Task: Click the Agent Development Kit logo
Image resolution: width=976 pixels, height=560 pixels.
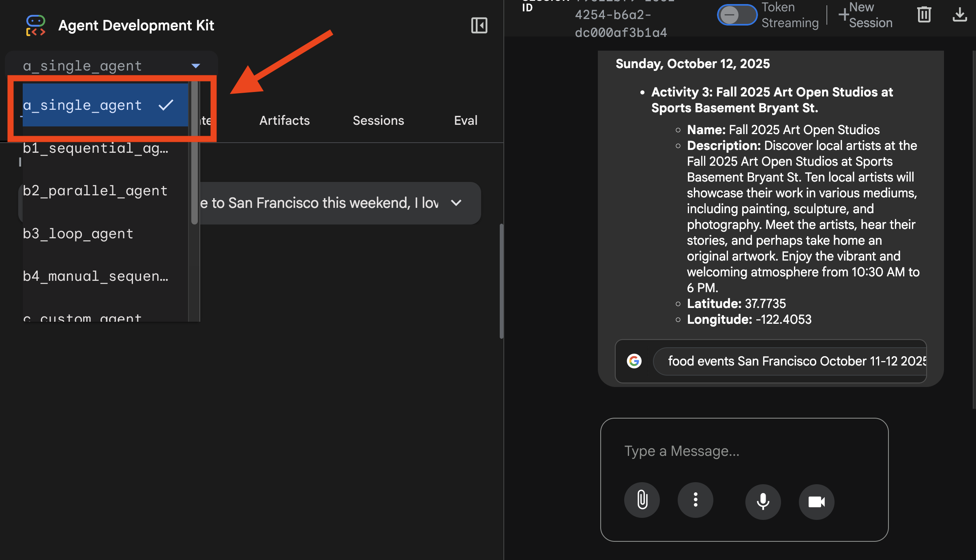Action: click(x=36, y=26)
